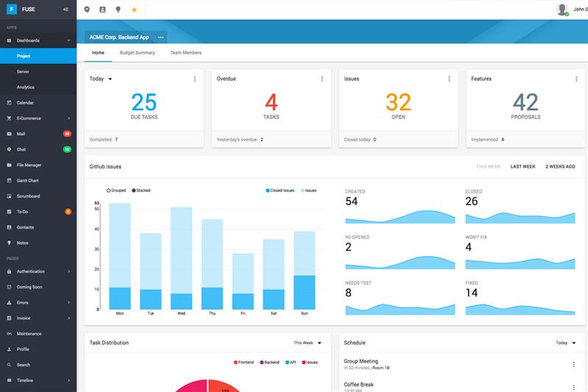Open the contacts shortcut icon in top toolbar
This screenshot has height=392, width=588.
(x=102, y=10)
